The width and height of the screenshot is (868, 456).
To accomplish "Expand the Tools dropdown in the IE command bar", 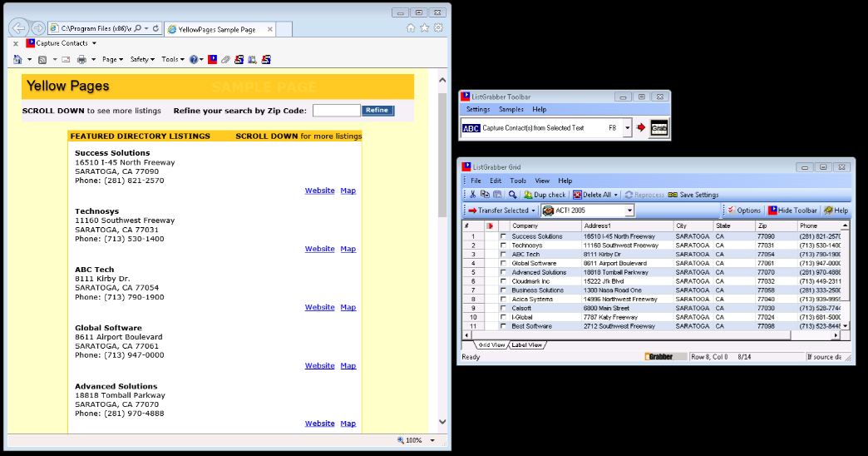I will click(173, 59).
